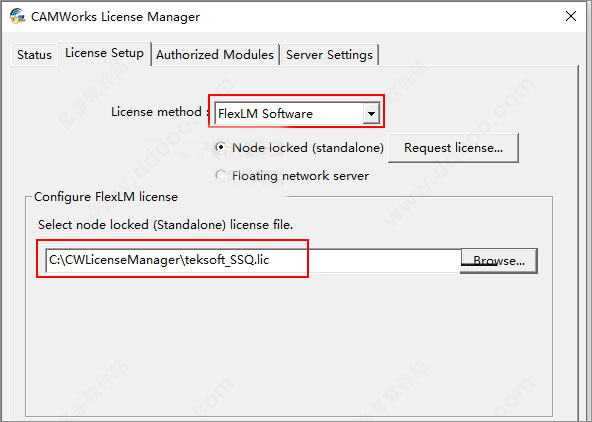This screenshot has height=422, width=592.
Task: Click the Floating network server label
Action: (x=301, y=176)
